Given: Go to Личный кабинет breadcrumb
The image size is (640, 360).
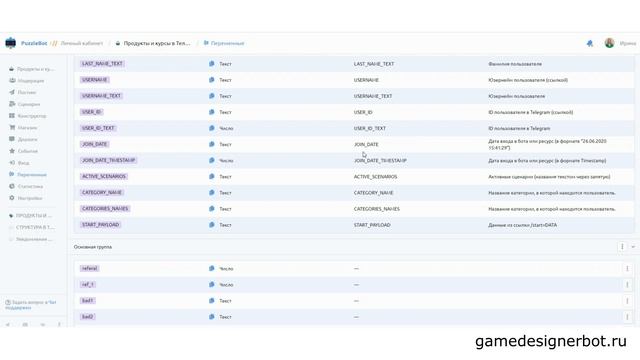Looking at the screenshot, I should point(82,43).
